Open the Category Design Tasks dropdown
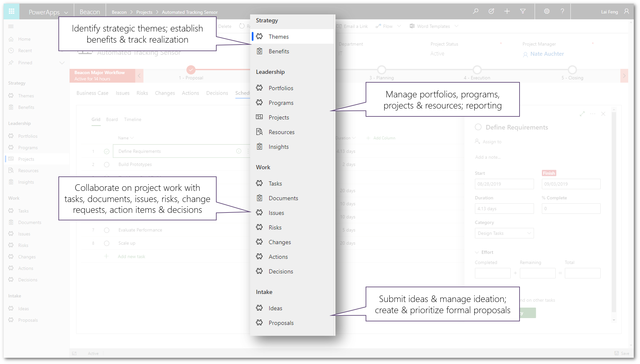 [504, 233]
